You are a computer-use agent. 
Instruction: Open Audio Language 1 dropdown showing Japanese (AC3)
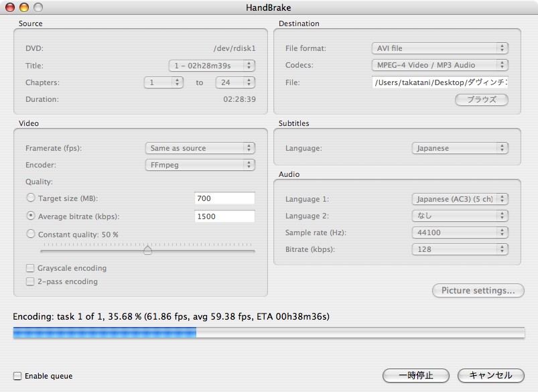460,199
